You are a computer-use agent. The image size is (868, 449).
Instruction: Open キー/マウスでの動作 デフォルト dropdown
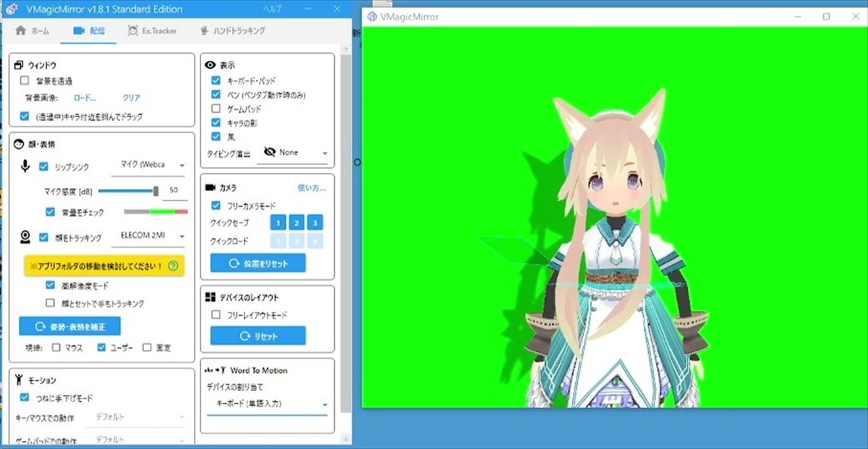coord(136,416)
